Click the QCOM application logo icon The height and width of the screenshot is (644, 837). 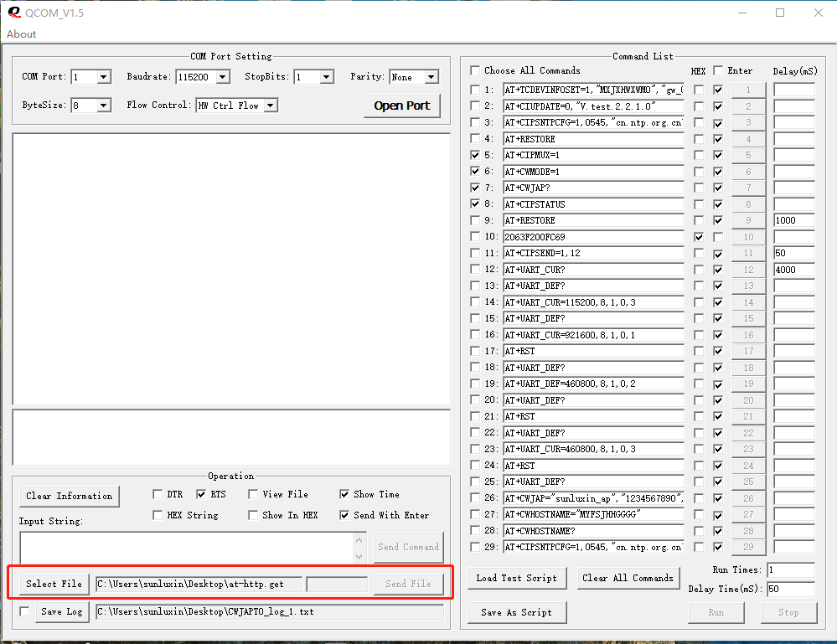[x=14, y=13]
